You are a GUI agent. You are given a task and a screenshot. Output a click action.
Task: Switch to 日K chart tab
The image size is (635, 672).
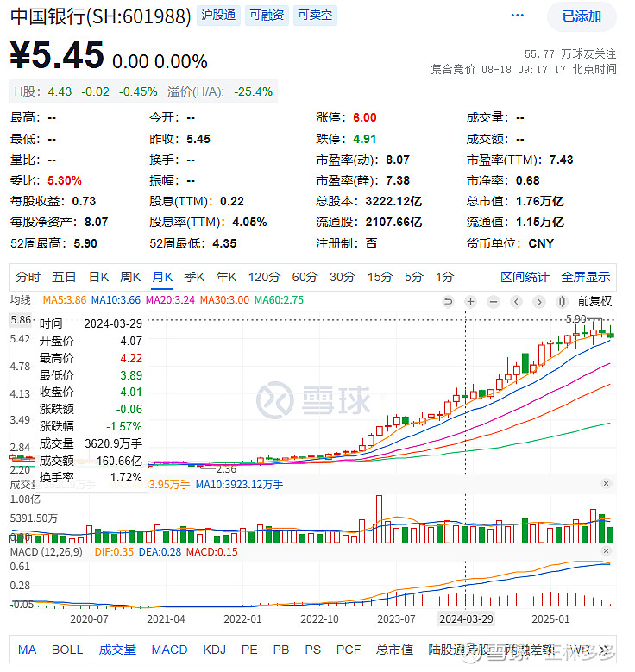pos(99,277)
